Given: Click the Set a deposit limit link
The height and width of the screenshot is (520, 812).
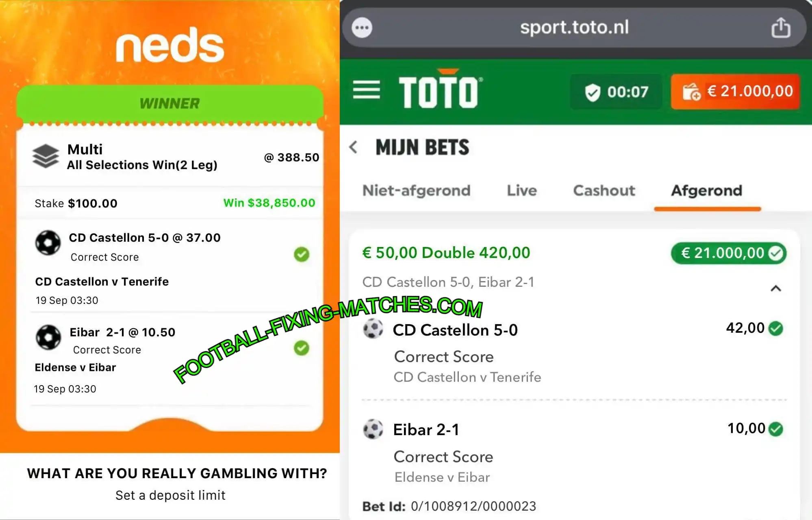Looking at the screenshot, I should click(170, 495).
